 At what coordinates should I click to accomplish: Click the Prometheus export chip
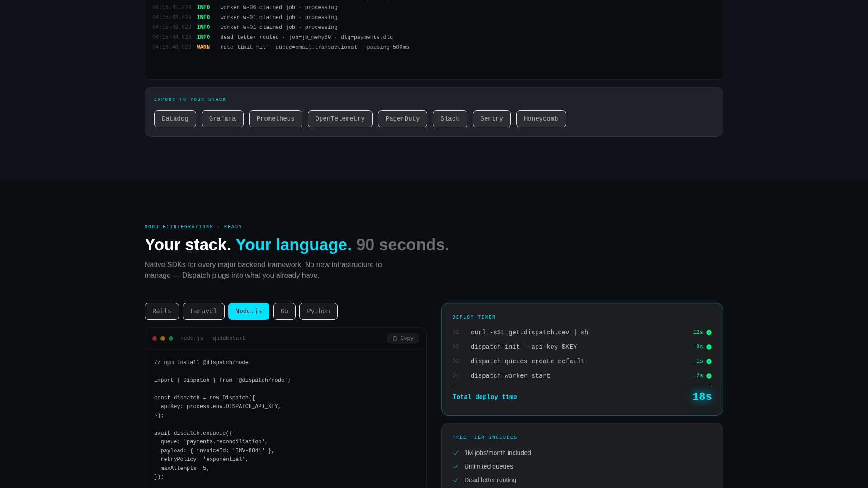click(x=276, y=119)
